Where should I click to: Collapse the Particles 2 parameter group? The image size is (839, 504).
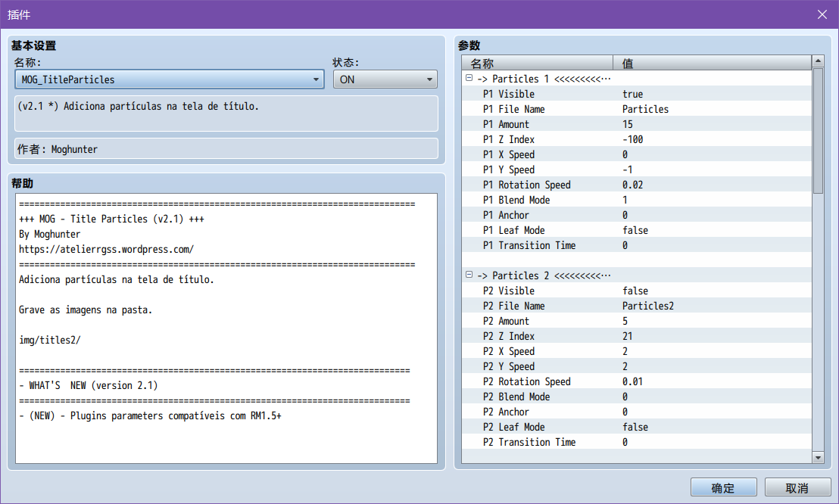coord(469,275)
